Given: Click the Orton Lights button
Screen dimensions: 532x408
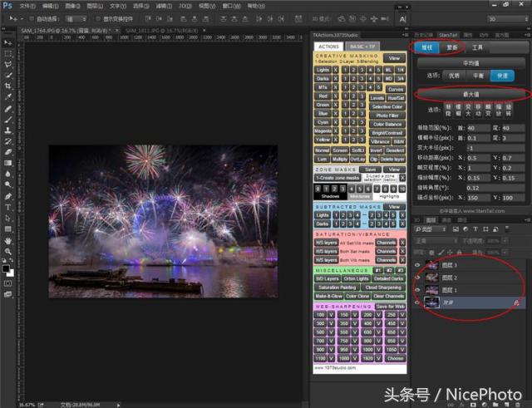Looking at the screenshot, I should (x=356, y=278).
